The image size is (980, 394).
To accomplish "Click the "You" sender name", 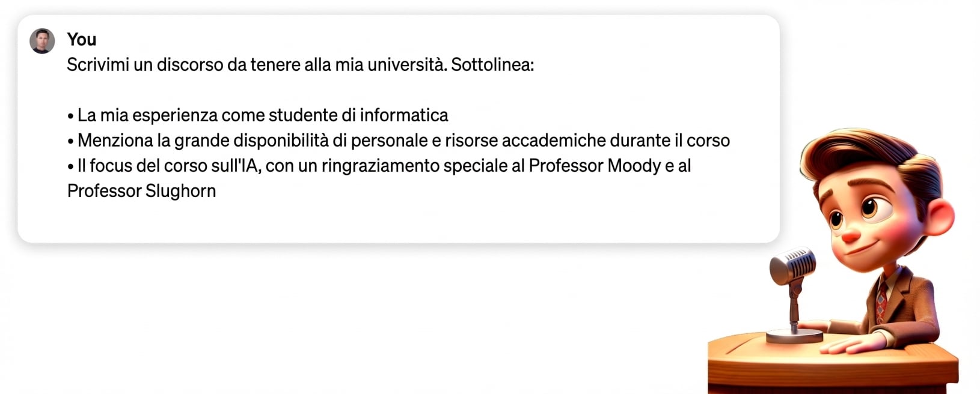I will (x=82, y=40).
